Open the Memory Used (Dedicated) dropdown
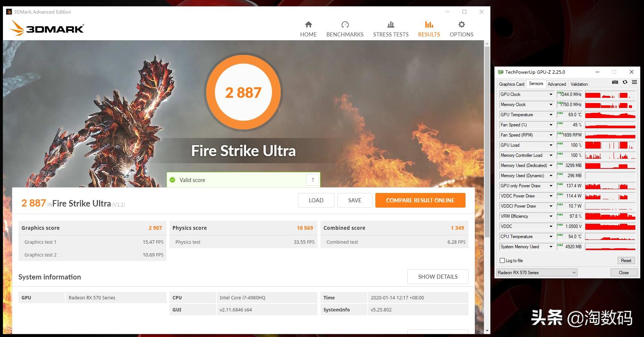644x337 pixels. pos(551,165)
